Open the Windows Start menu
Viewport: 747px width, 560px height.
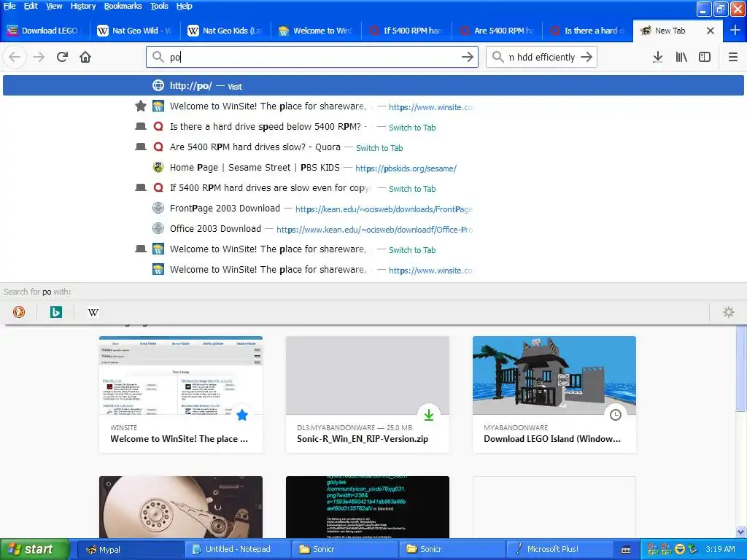click(34, 550)
